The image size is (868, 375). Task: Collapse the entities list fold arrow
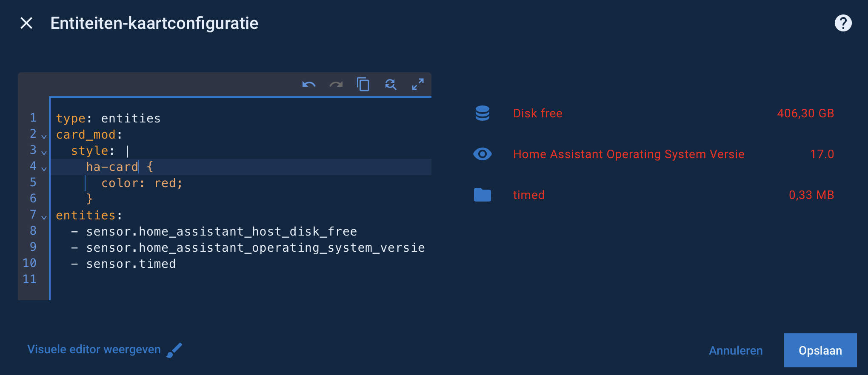click(44, 217)
